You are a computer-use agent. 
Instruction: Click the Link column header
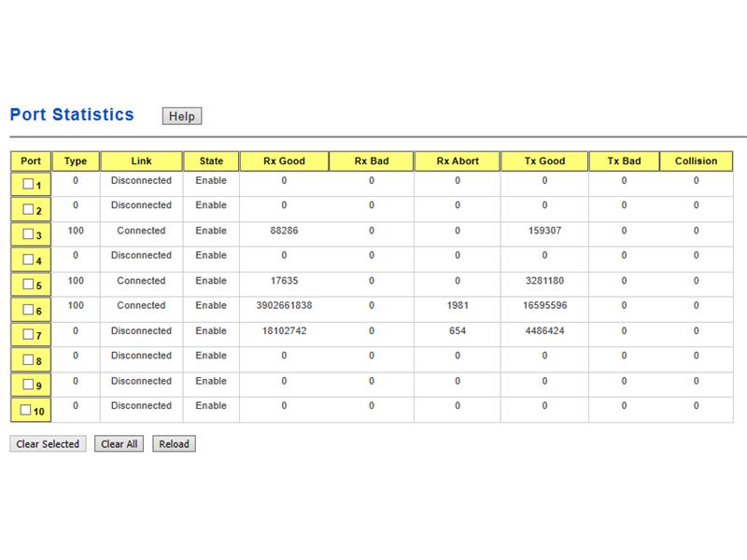coord(142,161)
